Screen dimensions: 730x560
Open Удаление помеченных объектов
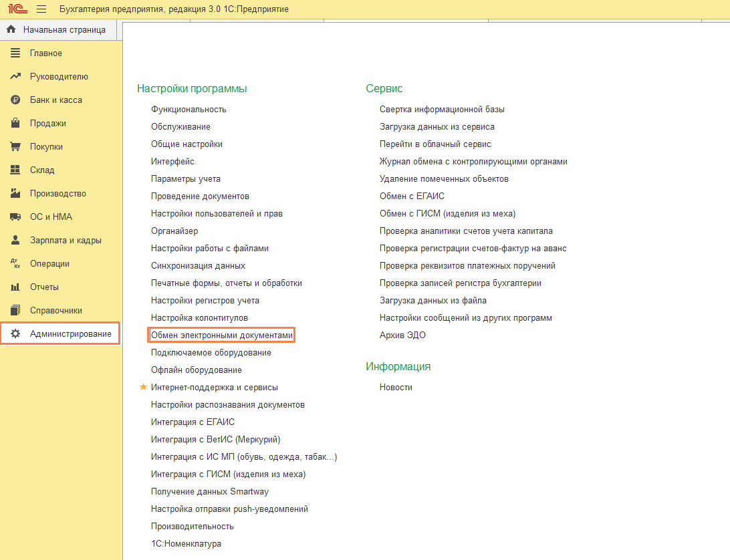(x=444, y=178)
